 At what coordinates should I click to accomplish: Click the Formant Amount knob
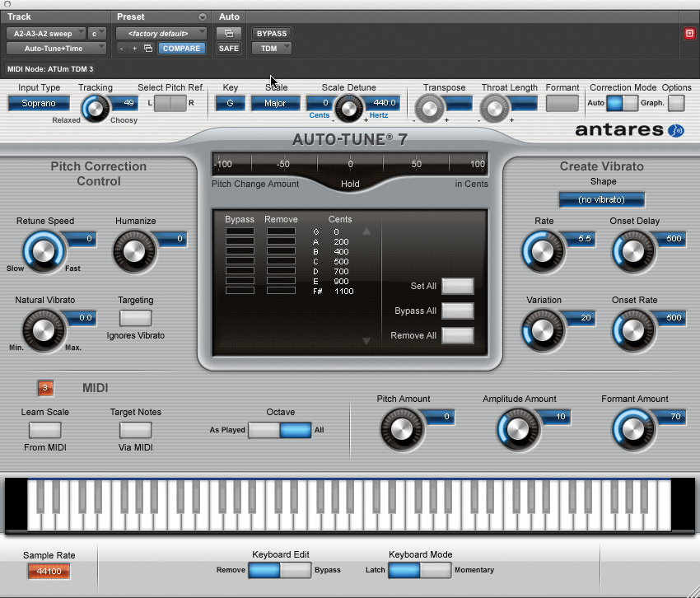click(x=633, y=430)
